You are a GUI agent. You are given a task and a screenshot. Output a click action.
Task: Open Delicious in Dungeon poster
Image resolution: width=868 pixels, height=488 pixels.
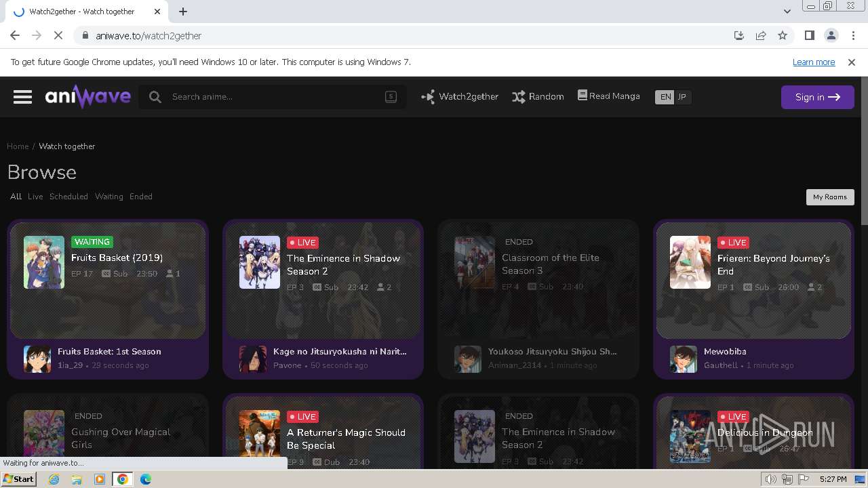[x=690, y=436]
